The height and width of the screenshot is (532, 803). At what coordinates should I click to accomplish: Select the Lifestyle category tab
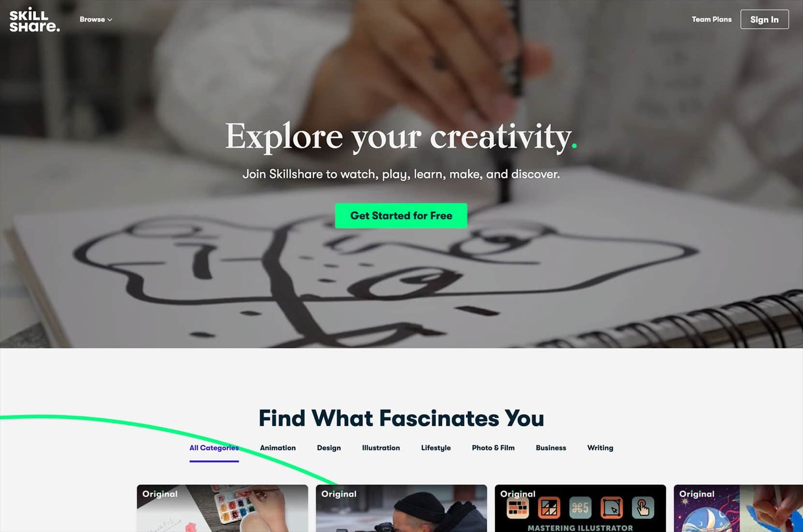pos(436,448)
